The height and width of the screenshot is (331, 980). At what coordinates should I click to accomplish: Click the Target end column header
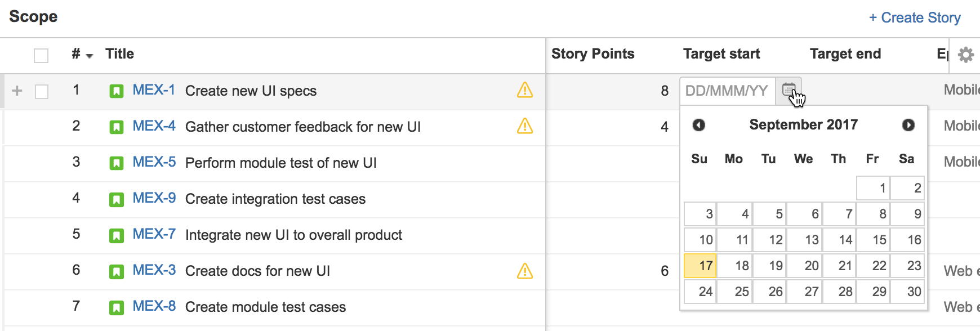point(845,54)
